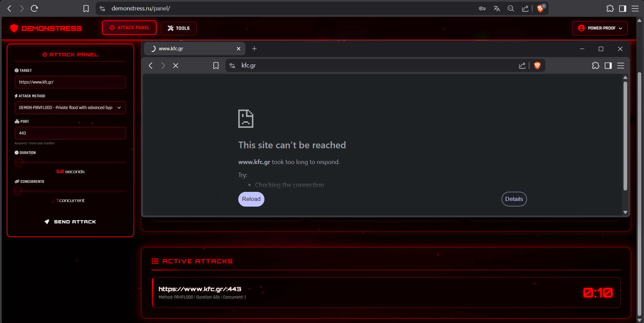
Task: Click the translate page icon
Action: 497,8
